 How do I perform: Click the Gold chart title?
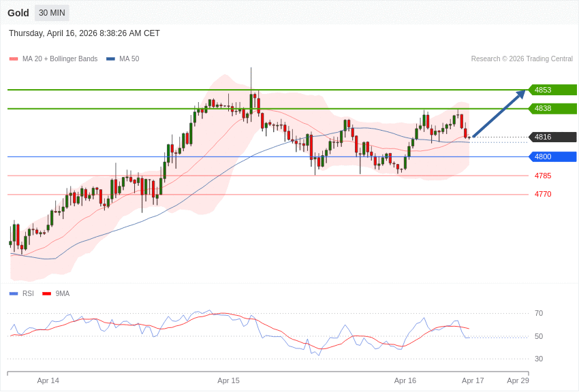(x=18, y=13)
